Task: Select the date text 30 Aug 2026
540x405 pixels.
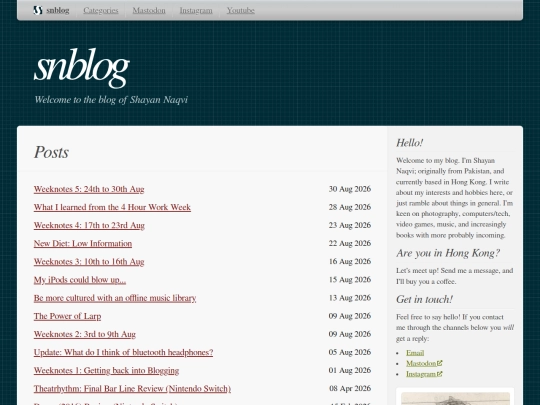Action: point(350,189)
